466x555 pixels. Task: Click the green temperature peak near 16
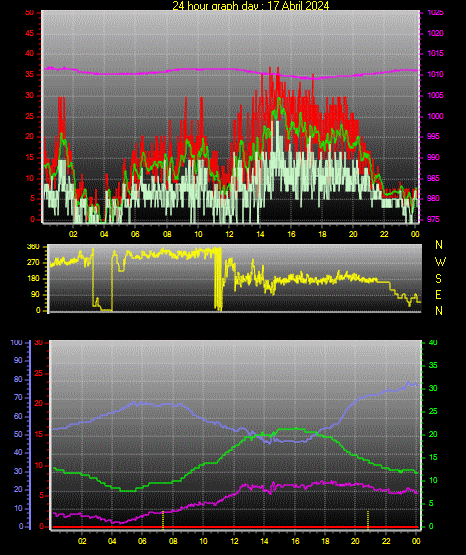tap(295, 429)
